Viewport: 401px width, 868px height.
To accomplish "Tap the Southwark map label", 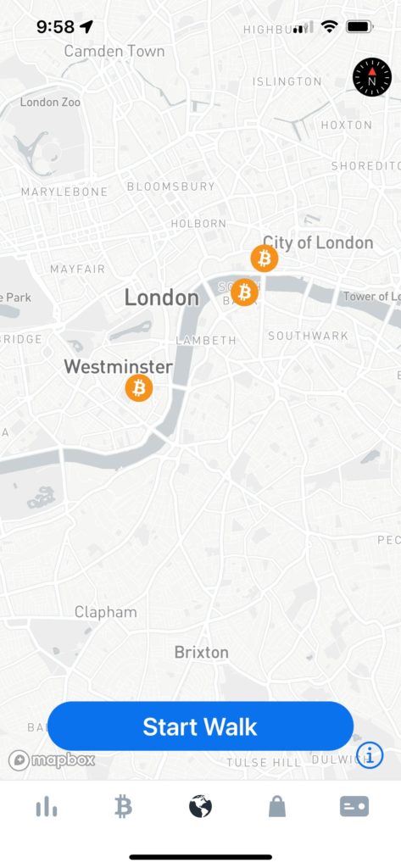I will (308, 336).
